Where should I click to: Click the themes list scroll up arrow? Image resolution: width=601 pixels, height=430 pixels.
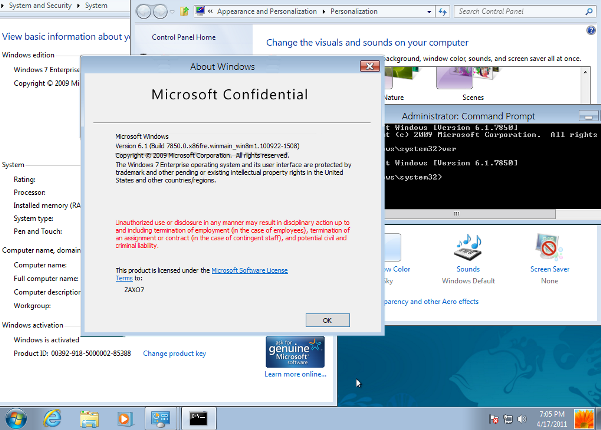tap(585, 72)
